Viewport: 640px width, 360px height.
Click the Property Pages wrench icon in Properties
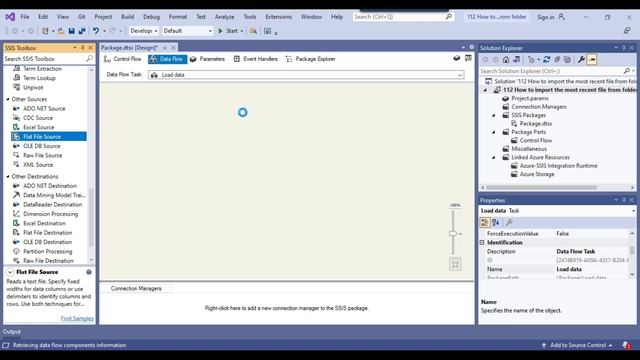click(509, 222)
